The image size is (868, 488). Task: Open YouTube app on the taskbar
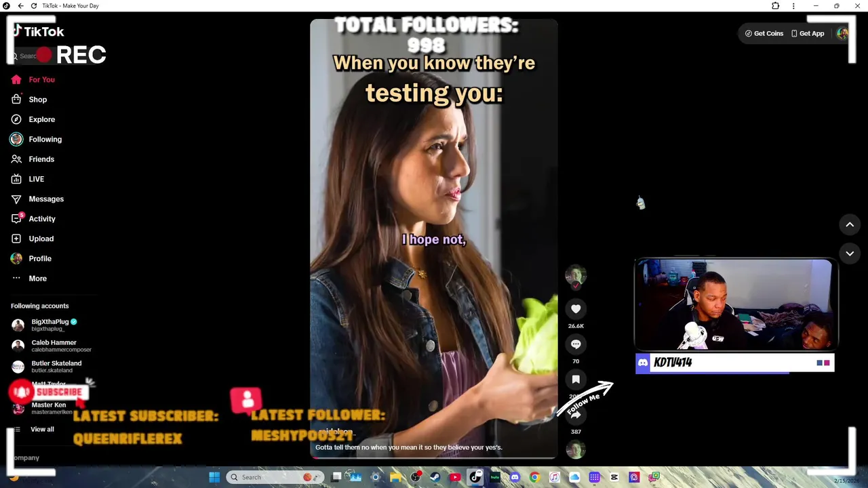point(455,477)
